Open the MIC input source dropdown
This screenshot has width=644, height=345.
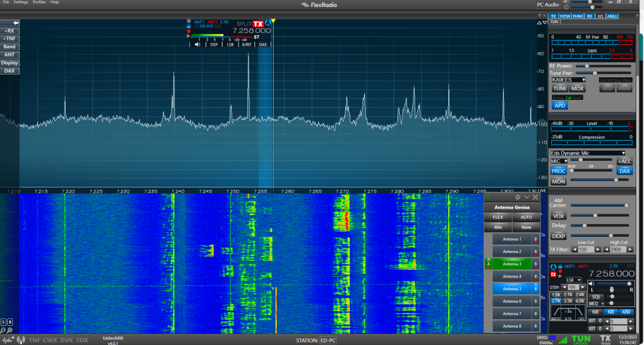point(559,161)
